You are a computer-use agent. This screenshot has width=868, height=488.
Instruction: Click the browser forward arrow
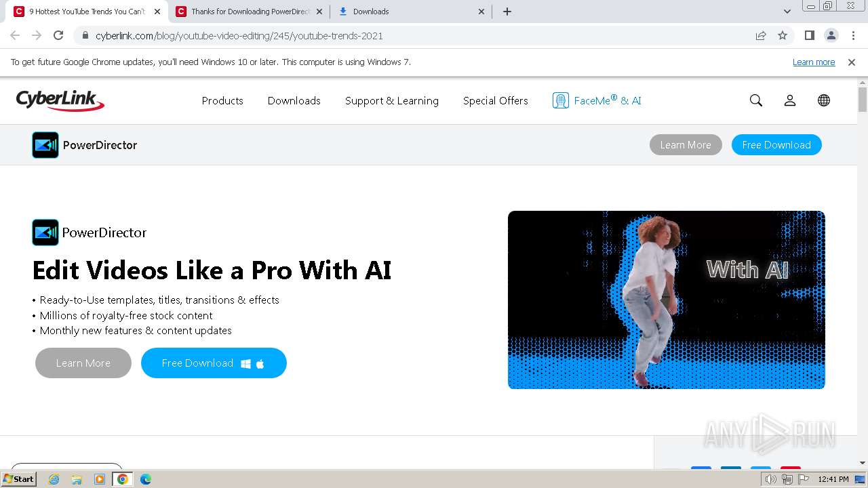click(37, 36)
